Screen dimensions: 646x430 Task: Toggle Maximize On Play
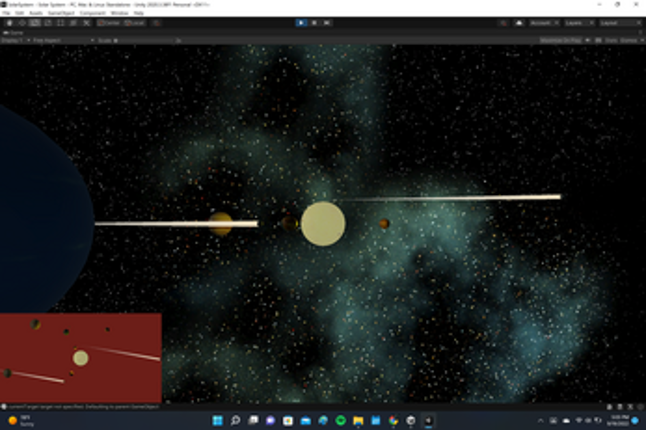[x=561, y=40]
